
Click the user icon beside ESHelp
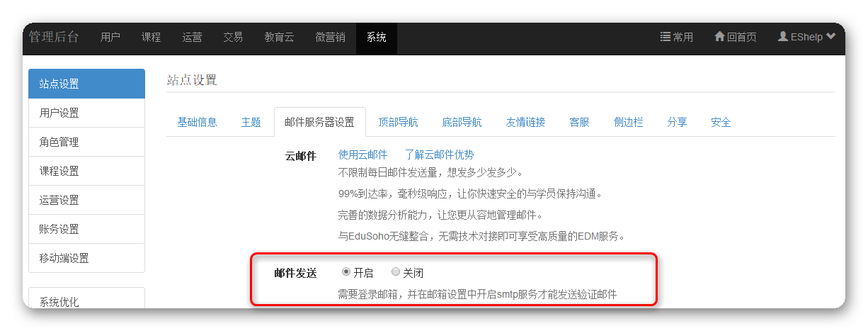(x=783, y=37)
